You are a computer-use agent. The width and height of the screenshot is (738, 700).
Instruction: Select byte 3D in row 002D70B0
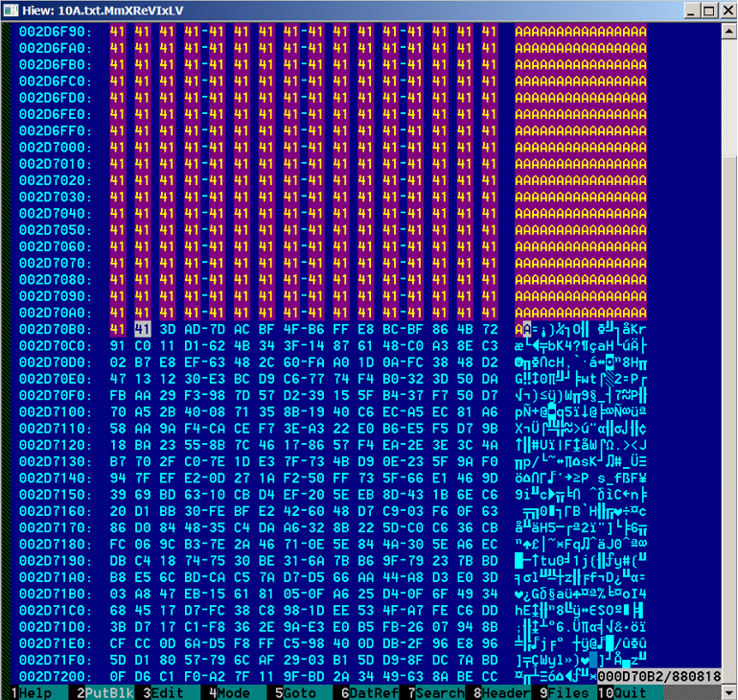167,329
